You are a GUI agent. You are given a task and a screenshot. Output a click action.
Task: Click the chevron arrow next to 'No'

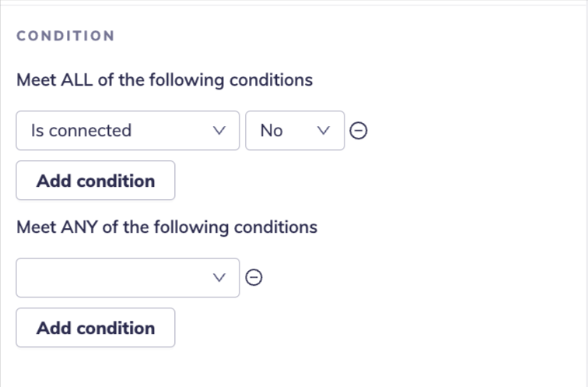coord(325,131)
